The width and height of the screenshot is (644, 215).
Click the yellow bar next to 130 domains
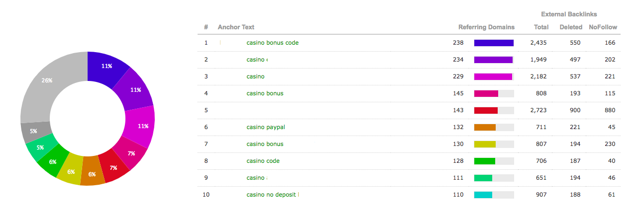(x=485, y=144)
